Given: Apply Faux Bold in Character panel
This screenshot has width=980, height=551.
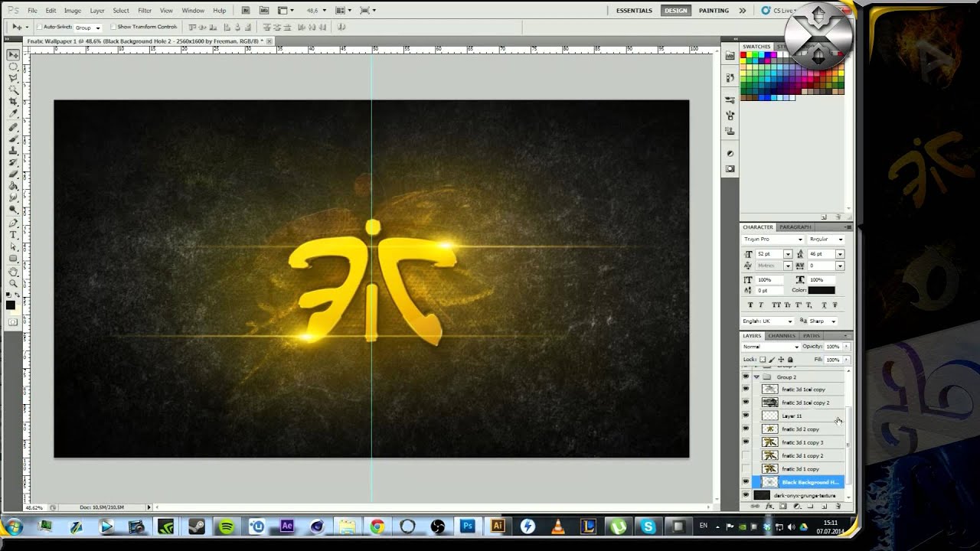Looking at the screenshot, I should 750,305.
